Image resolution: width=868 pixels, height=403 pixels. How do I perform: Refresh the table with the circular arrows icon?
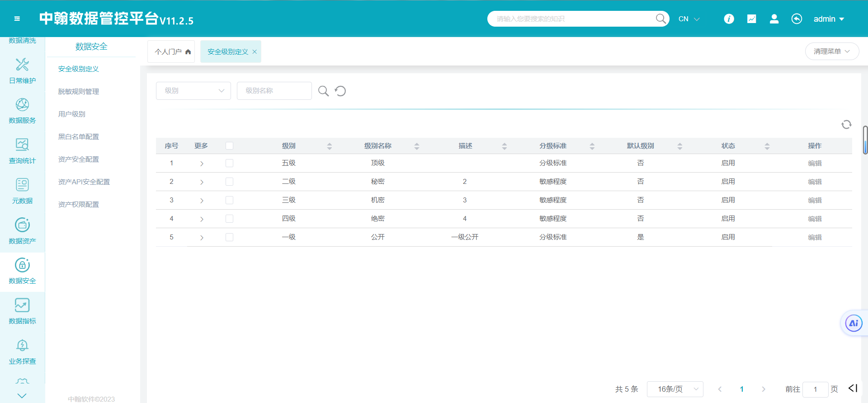846,124
